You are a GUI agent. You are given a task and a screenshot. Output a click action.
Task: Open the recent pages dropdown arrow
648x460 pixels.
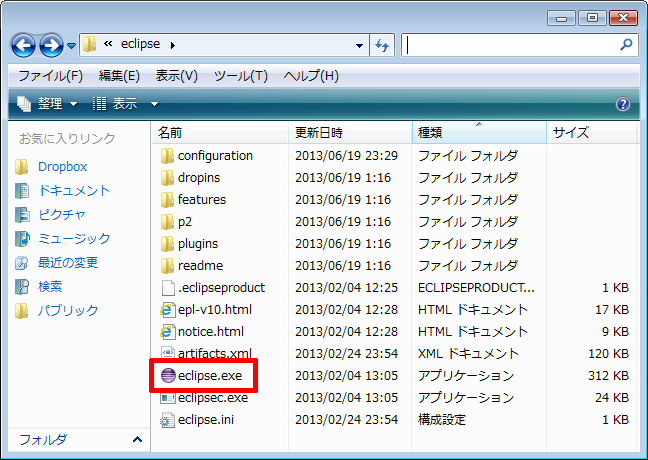(71, 45)
